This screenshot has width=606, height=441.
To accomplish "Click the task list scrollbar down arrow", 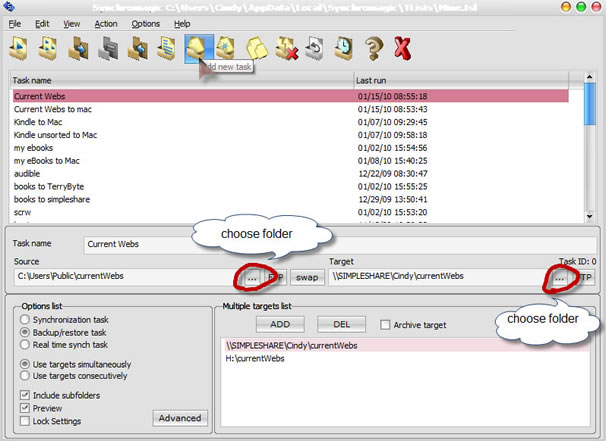I will 589,216.
